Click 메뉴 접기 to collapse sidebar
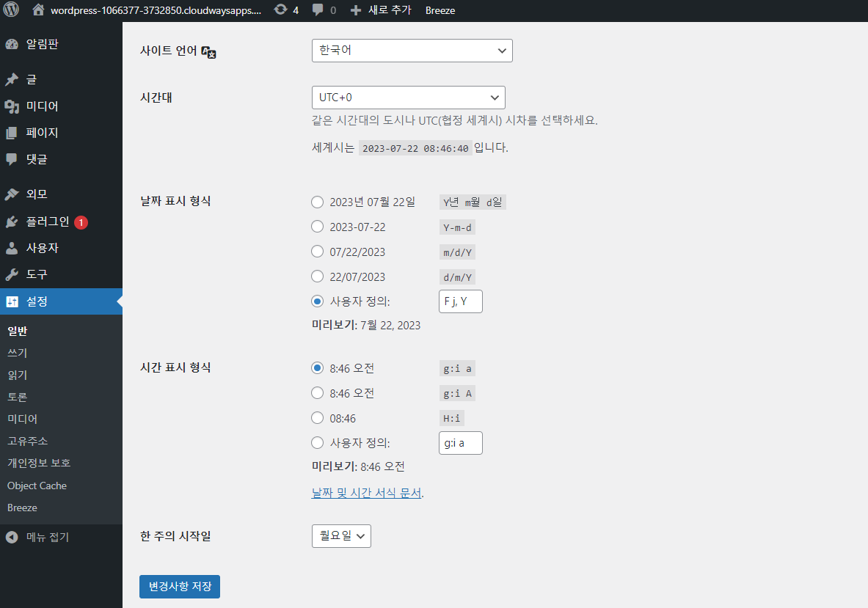 (48, 537)
